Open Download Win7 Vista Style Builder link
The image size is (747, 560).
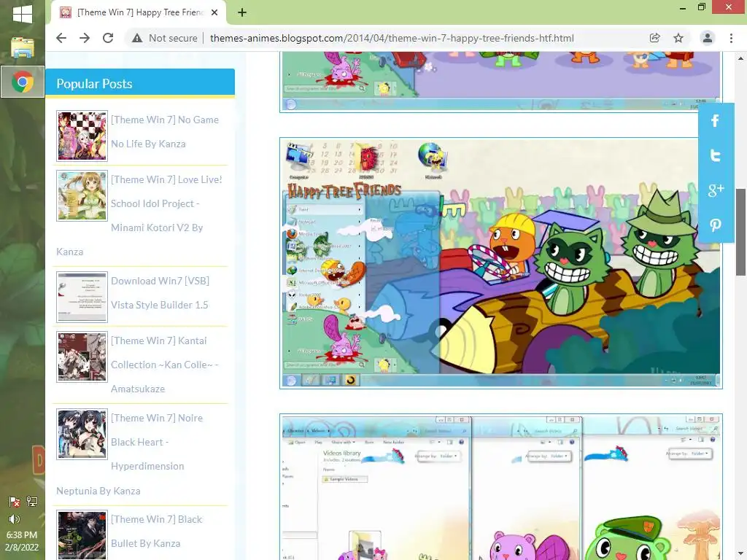(160, 293)
